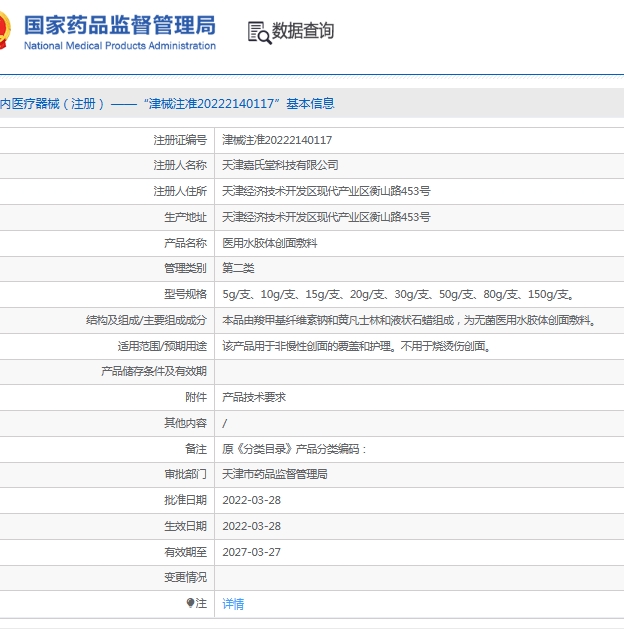Click the 生产地址 label
The height and width of the screenshot is (632, 624).
tap(185, 217)
